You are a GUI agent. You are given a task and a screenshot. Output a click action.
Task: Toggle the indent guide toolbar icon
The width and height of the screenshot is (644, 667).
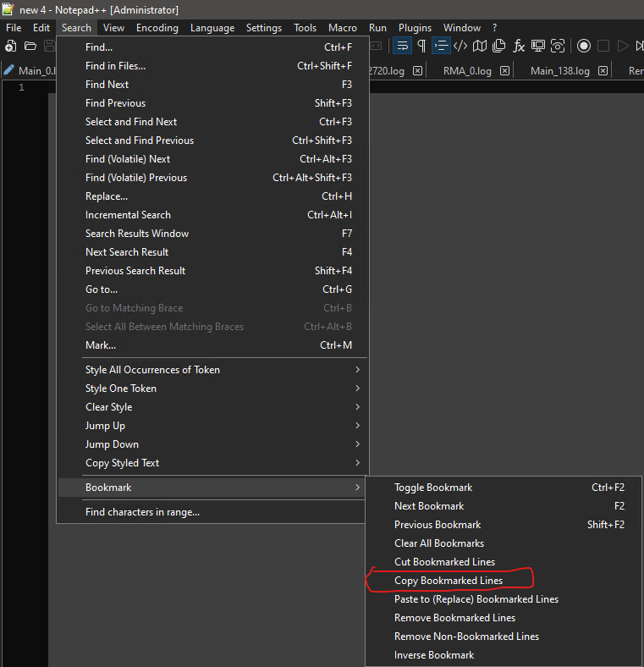441,46
